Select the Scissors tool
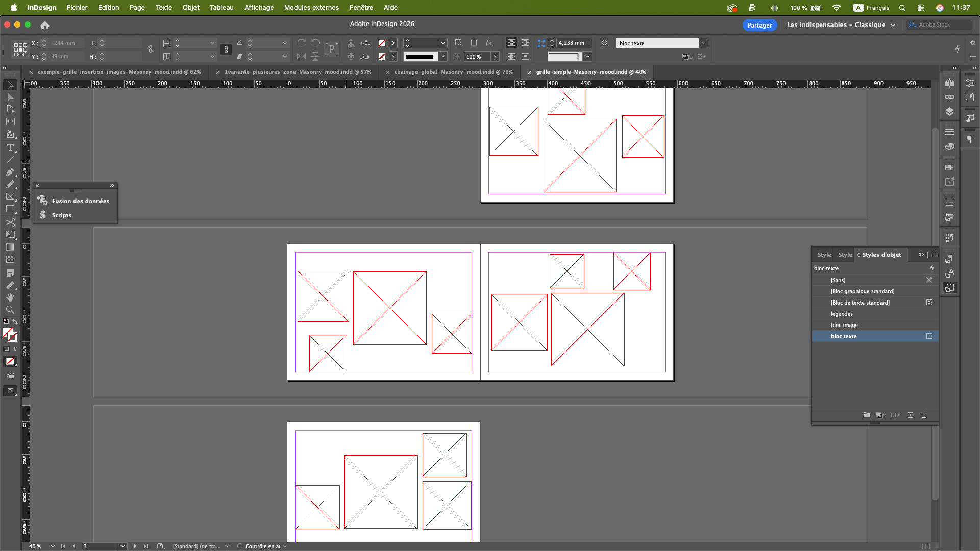 pos(10,222)
